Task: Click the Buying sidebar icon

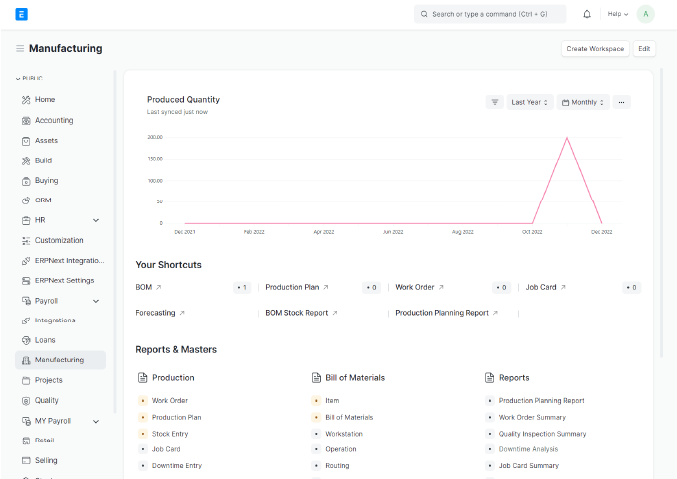Action: [26, 181]
